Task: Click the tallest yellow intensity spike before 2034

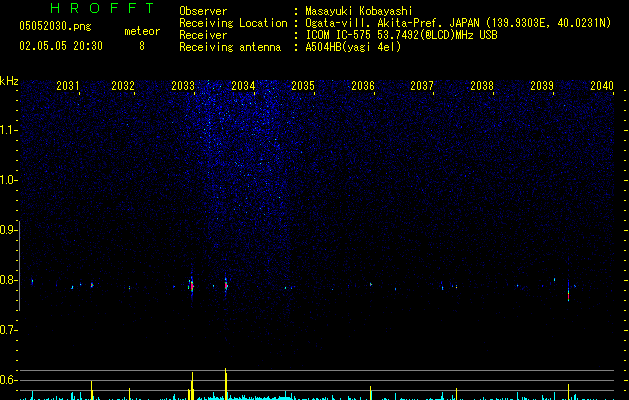Action: point(226,384)
